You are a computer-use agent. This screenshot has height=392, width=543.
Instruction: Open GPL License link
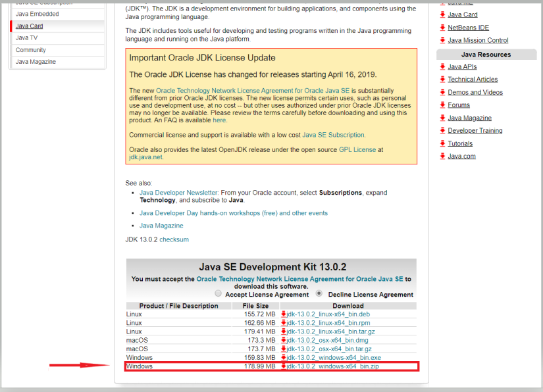(357, 149)
